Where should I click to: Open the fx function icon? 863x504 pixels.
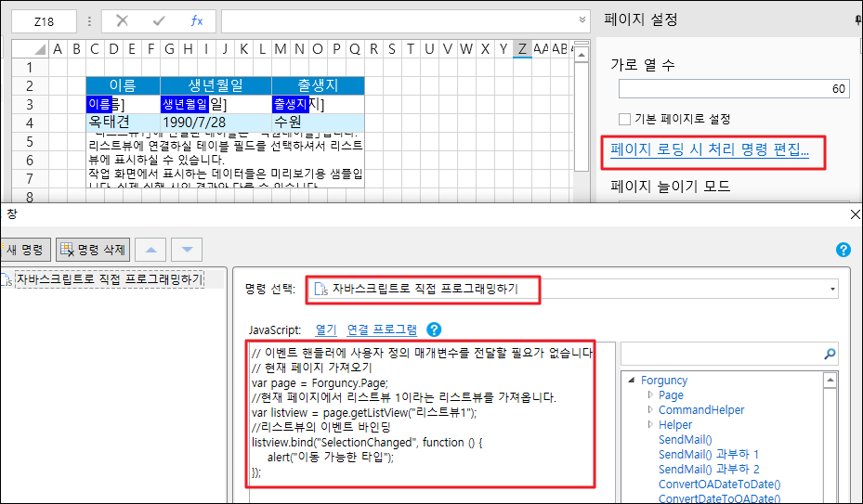(197, 21)
